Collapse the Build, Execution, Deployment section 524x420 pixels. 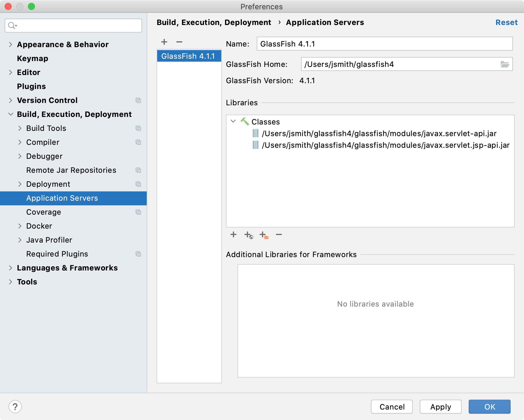click(10, 114)
